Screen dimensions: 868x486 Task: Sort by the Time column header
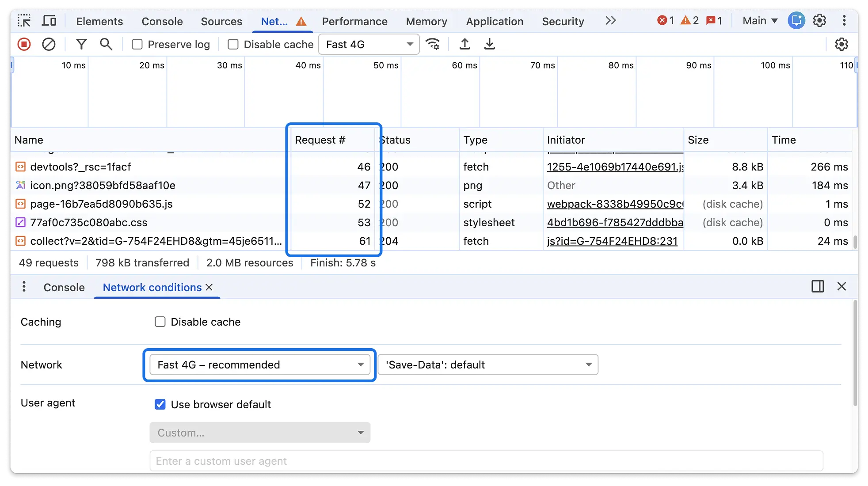point(810,140)
